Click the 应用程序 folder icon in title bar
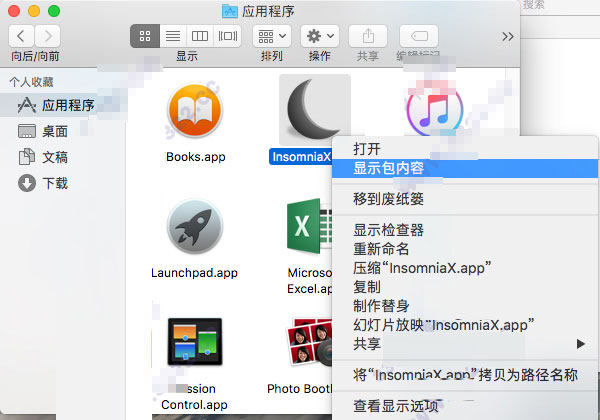Viewport: 600px width, 420px height. click(230, 11)
